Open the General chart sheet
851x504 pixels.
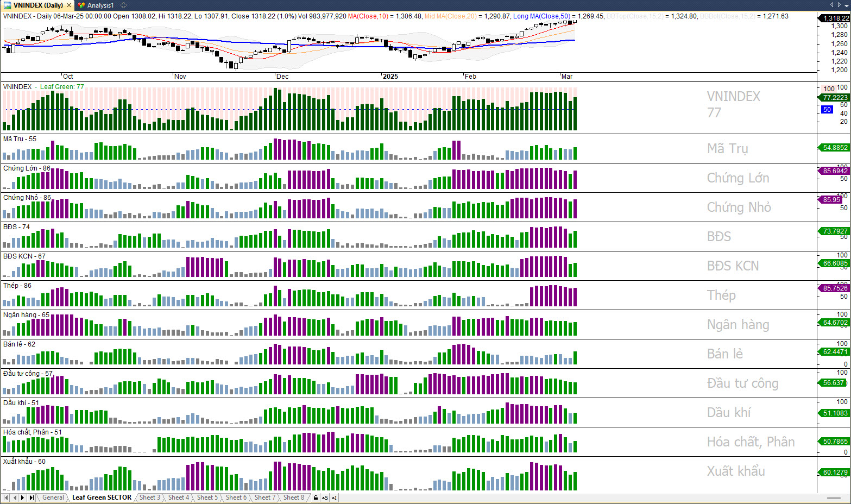pyautogui.click(x=53, y=497)
